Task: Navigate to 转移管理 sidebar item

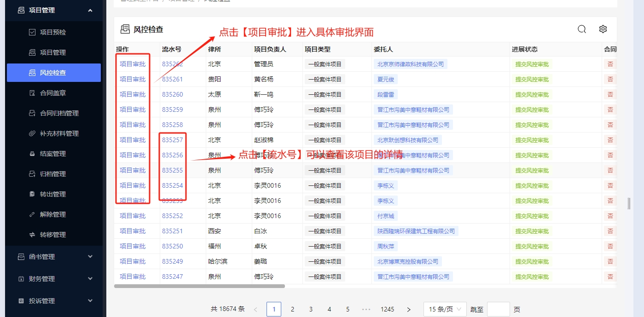Action: 53,235
